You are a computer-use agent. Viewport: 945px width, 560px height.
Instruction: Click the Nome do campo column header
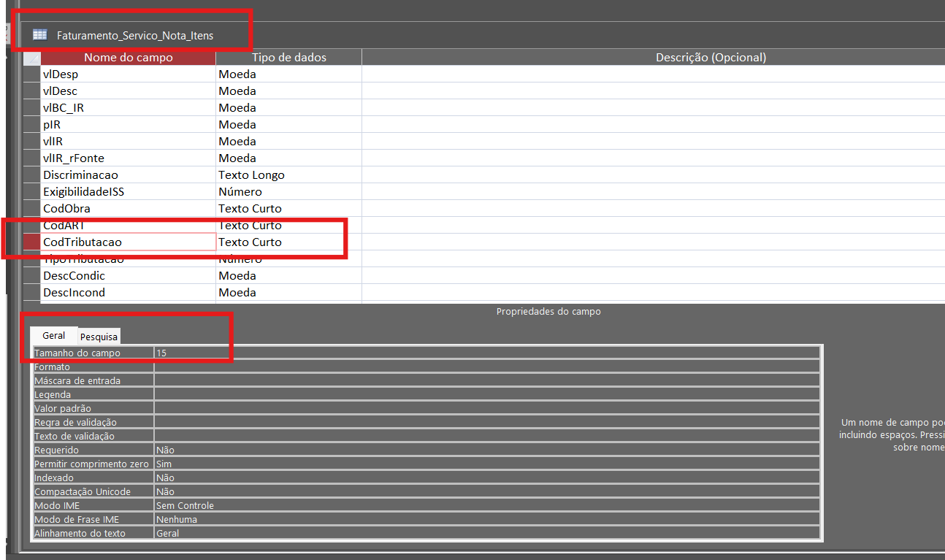(128, 57)
